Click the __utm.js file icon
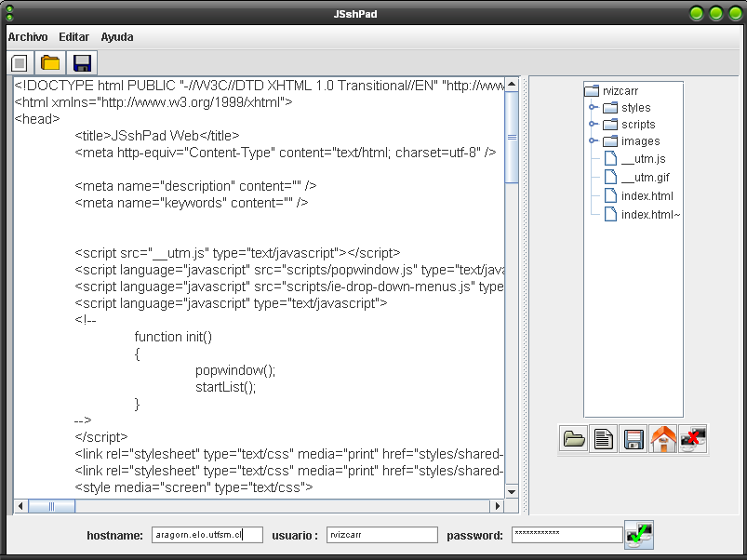747x560 pixels. click(x=610, y=158)
